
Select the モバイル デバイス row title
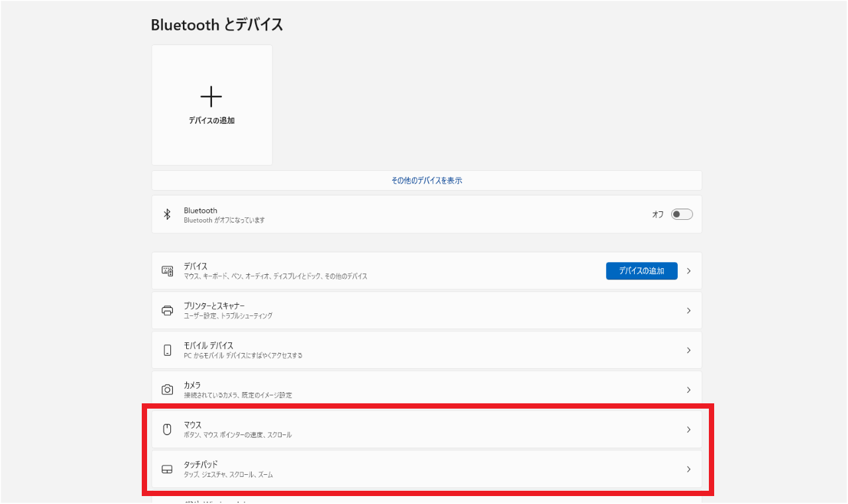208,346
